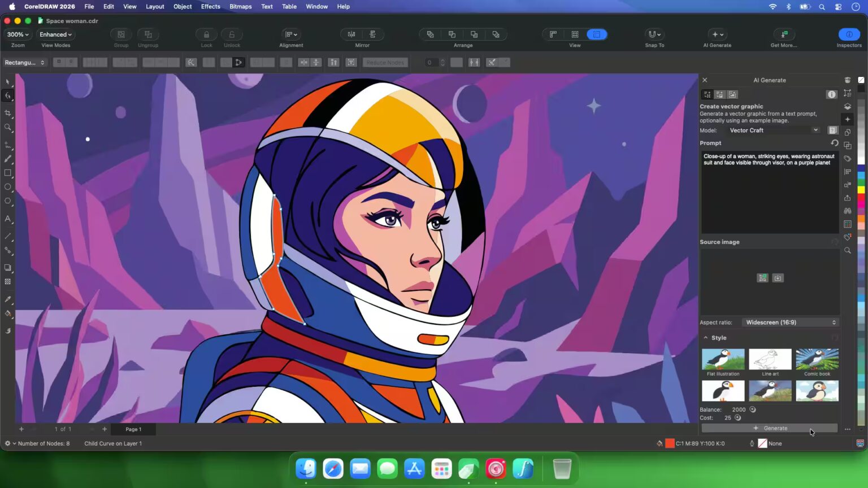Click the Reduce Nodes button

(x=385, y=63)
